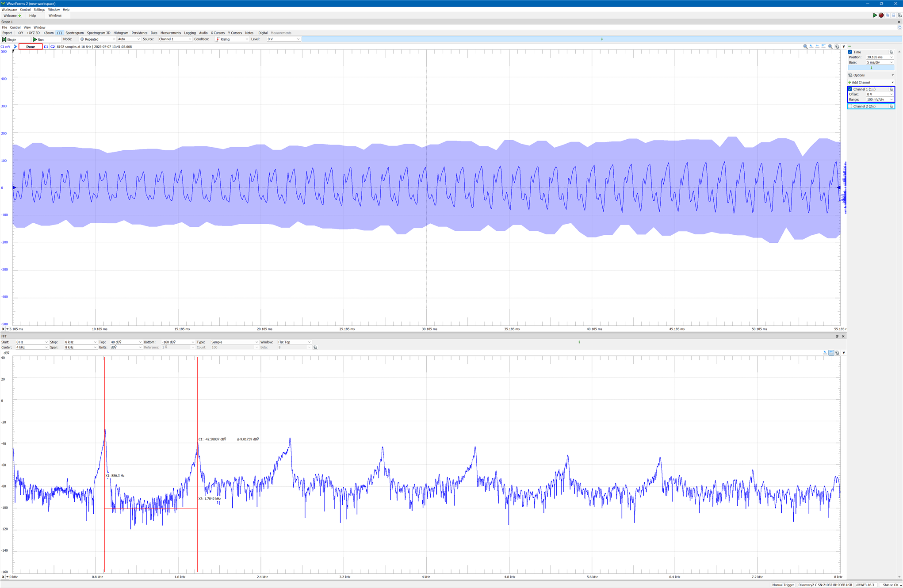Start all instruments with green play icon

tap(875, 15)
